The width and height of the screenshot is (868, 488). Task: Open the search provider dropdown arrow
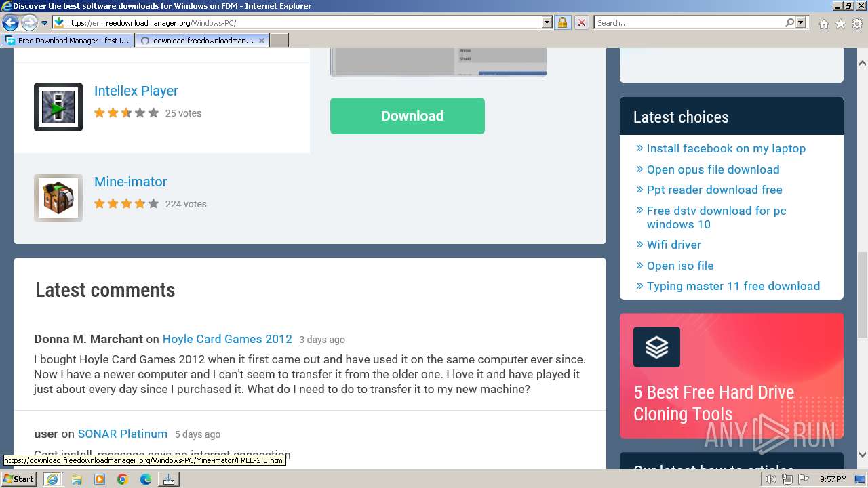point(801,22)
